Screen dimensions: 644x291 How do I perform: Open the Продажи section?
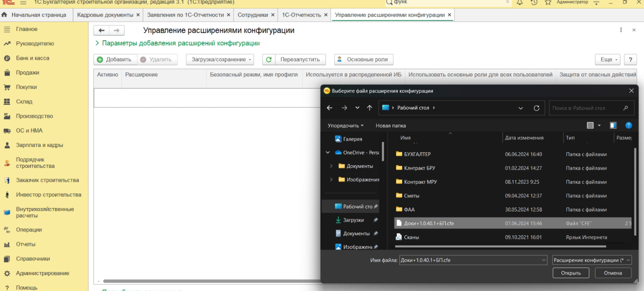pyautogui.click(x=28, y=73)
